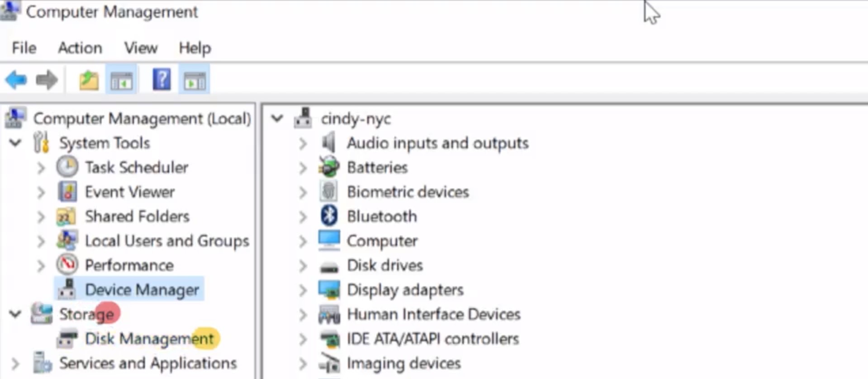
Task: Expand the Imaging devices category
Action: (x=303, y=363)
